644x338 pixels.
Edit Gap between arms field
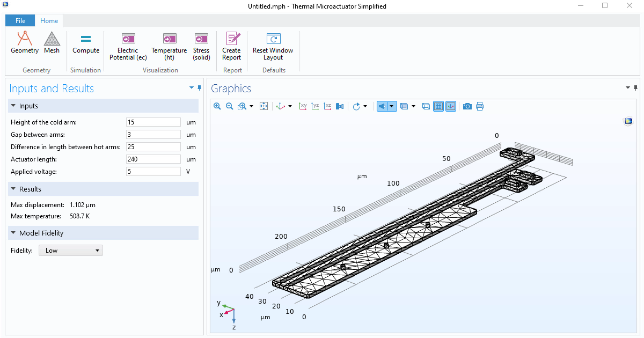click(x=153, y=135)
